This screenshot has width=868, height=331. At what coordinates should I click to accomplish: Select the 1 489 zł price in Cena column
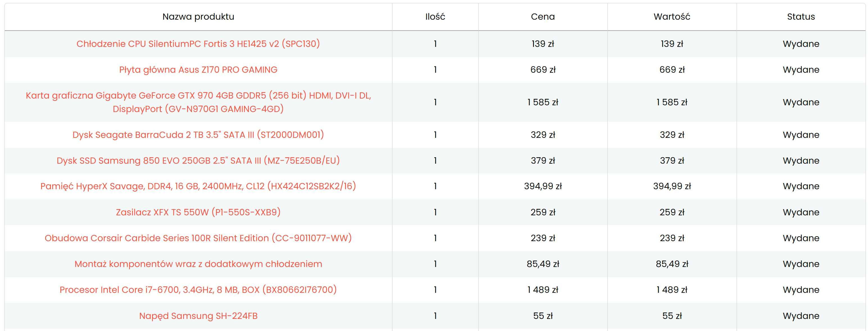click(x=543, y=289)
